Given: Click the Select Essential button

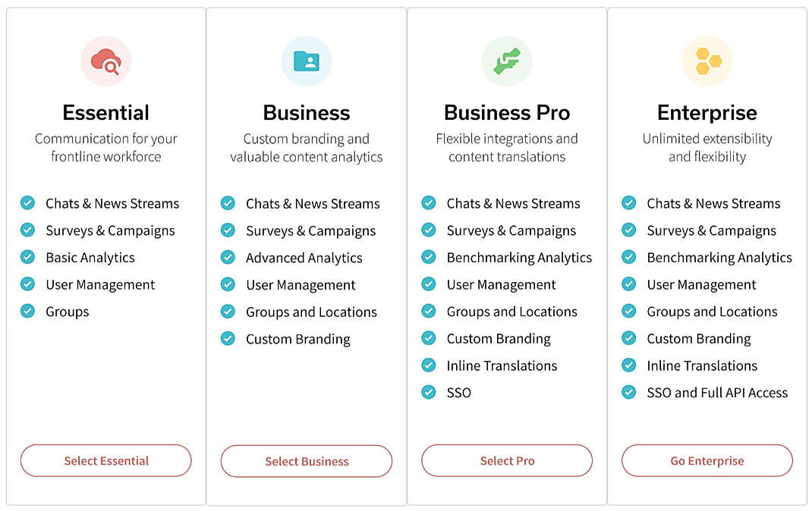Looking at the screenshot, I should (105, 460).
